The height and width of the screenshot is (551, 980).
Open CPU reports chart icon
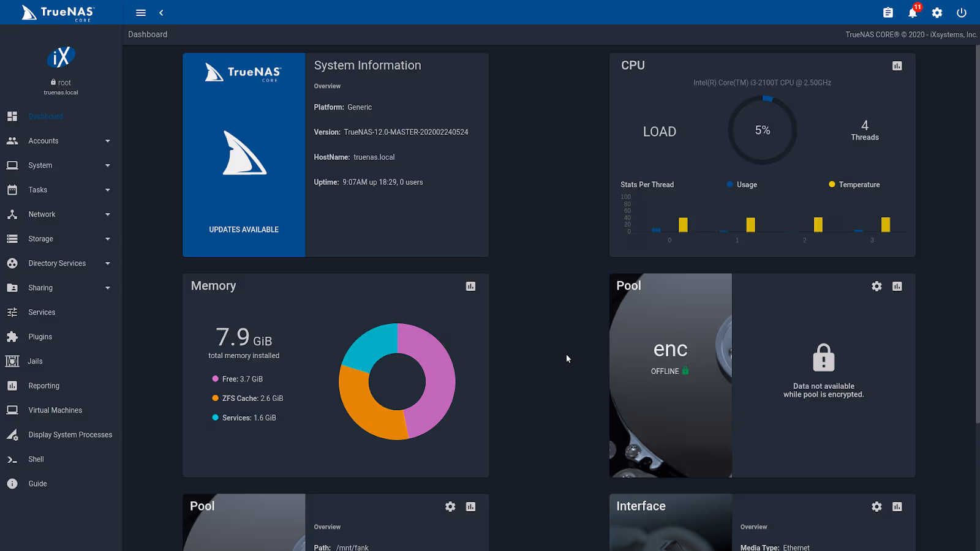coord(897,66)
